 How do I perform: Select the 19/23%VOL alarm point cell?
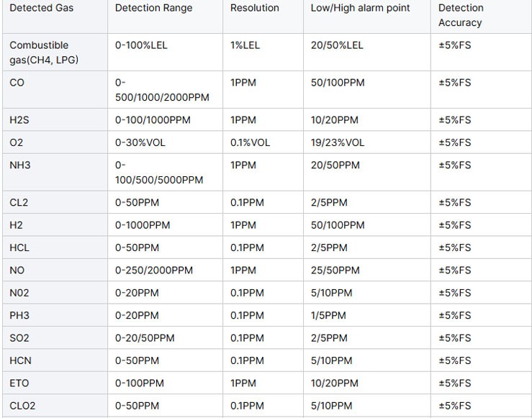click(337, 142)
